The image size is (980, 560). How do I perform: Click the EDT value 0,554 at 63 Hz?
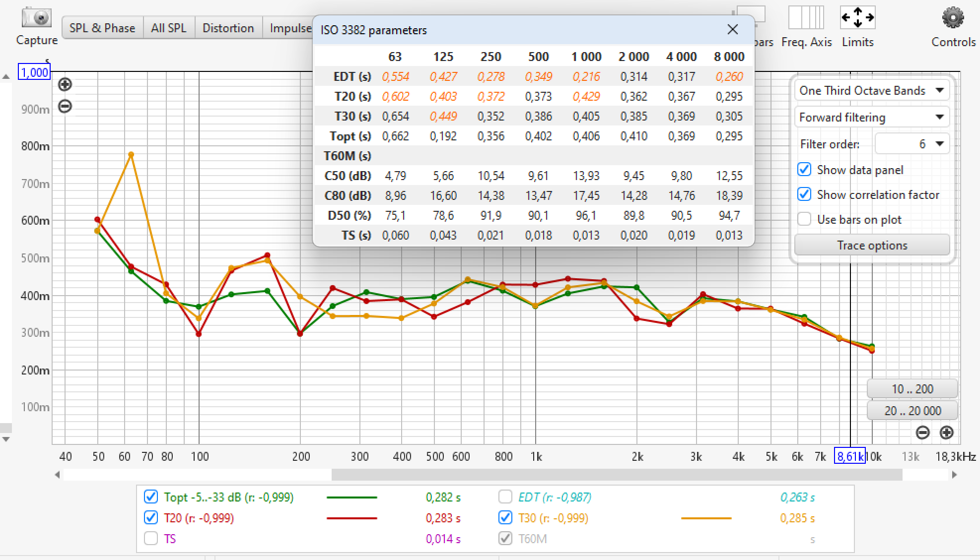(x=395, y=76)
